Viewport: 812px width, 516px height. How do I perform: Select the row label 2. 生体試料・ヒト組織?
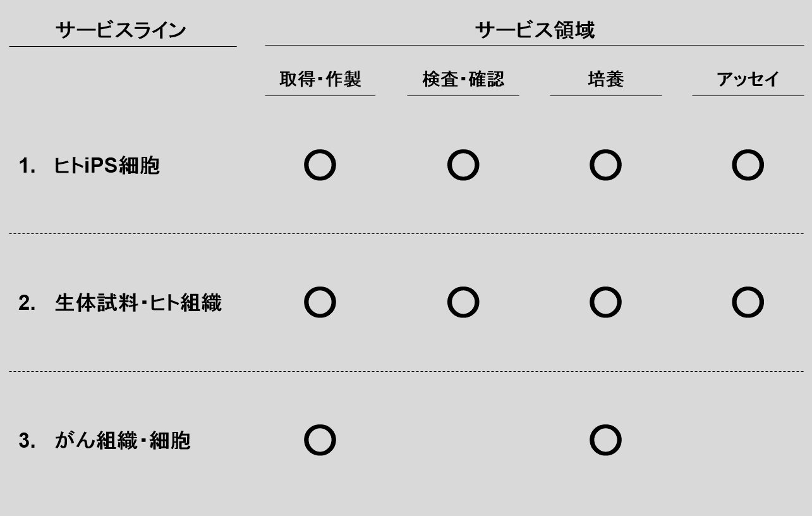(x=120, y=303)
